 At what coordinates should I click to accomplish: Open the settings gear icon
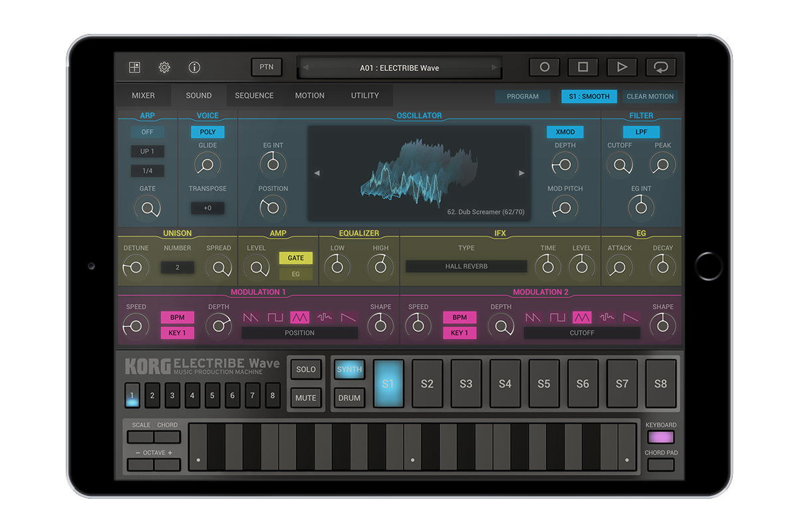164,67
